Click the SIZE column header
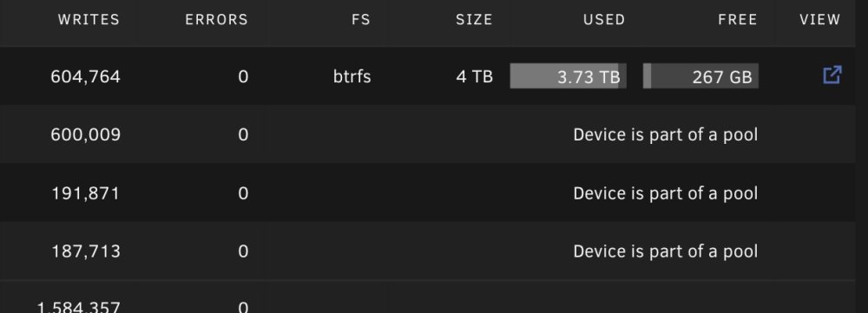Viewport: 868px width, 313px height. tap(474, 20)
